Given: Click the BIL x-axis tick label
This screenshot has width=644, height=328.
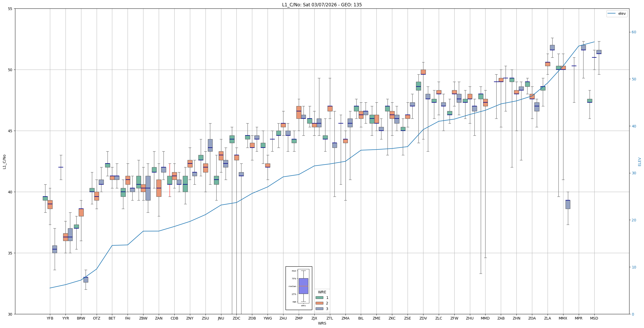Looking at the screenshot, I should [361, 318].
